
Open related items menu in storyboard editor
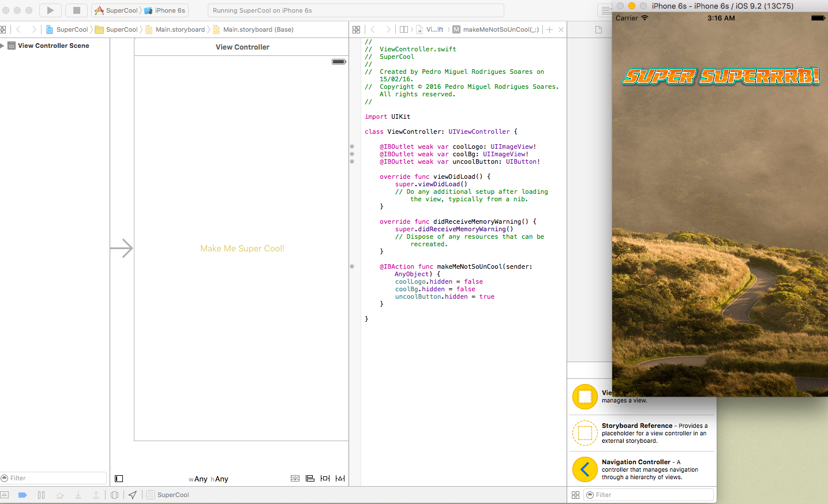pos(3,29)
